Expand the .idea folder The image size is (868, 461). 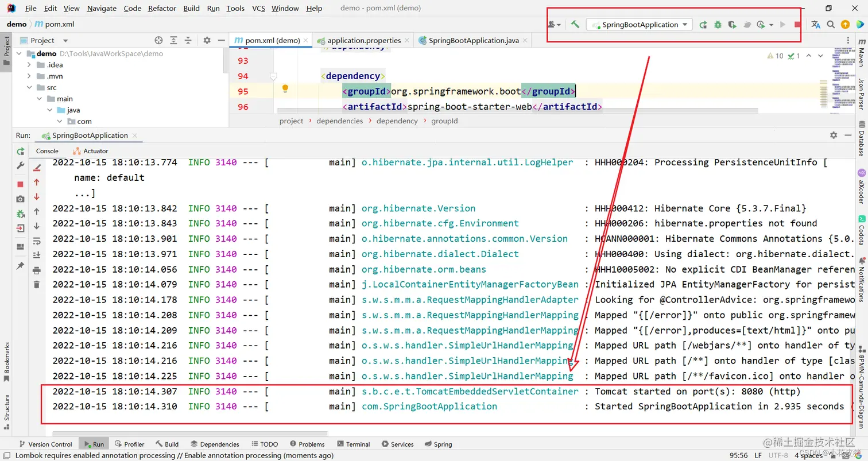tap(29, 65)
